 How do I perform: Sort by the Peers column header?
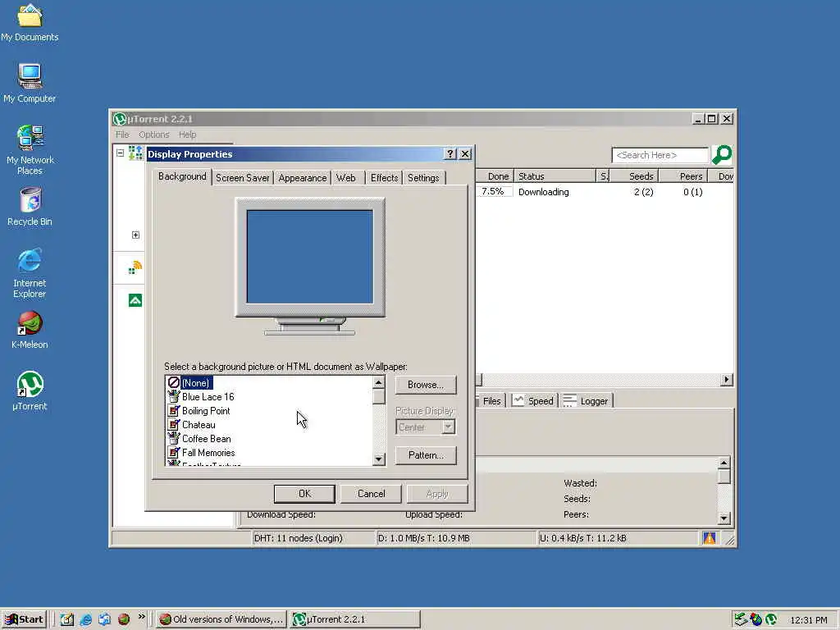[683, 176]
